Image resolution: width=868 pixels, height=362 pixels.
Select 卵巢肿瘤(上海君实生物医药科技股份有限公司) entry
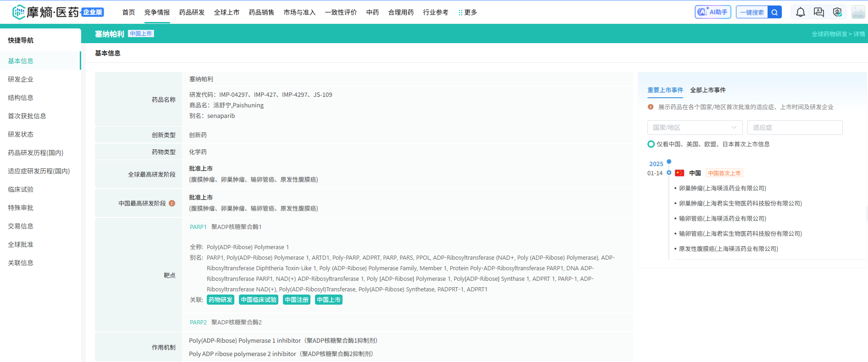741,203
